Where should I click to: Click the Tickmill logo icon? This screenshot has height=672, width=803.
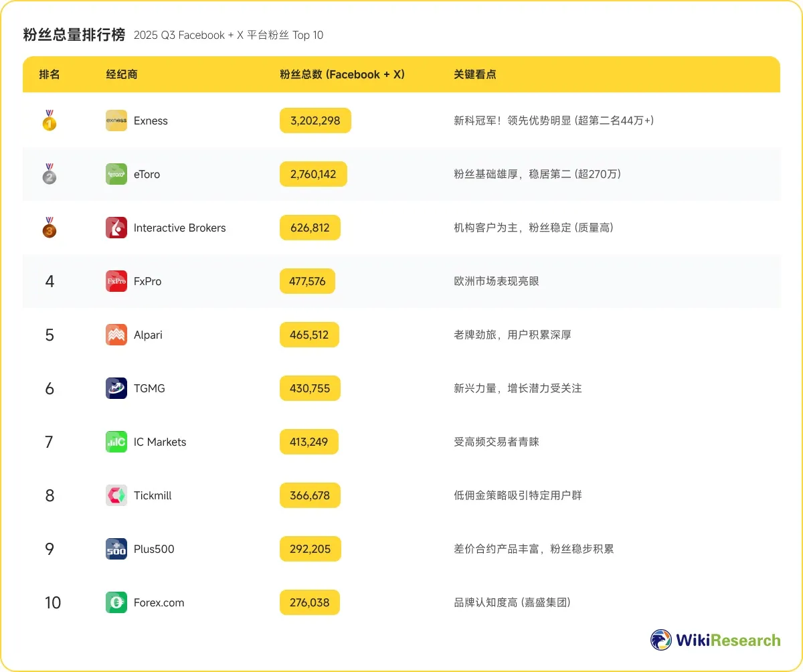116,495
